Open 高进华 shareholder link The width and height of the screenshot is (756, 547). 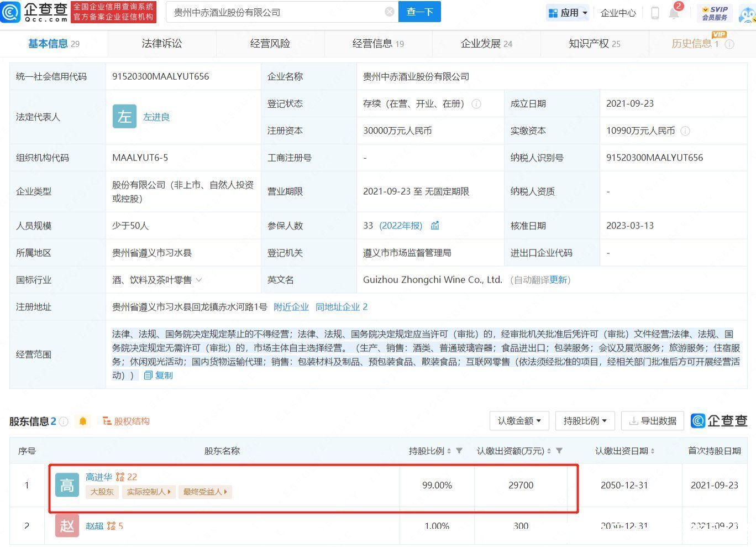click(99, 477)
